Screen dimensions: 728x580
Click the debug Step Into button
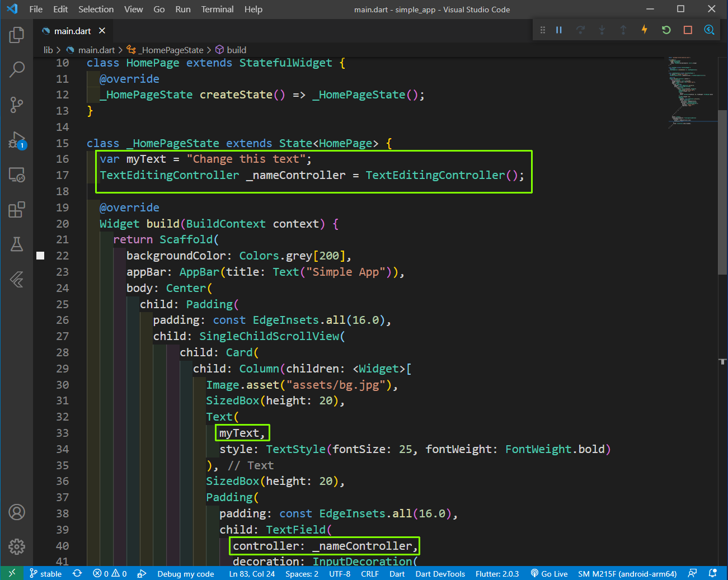[x=602, y=30]
